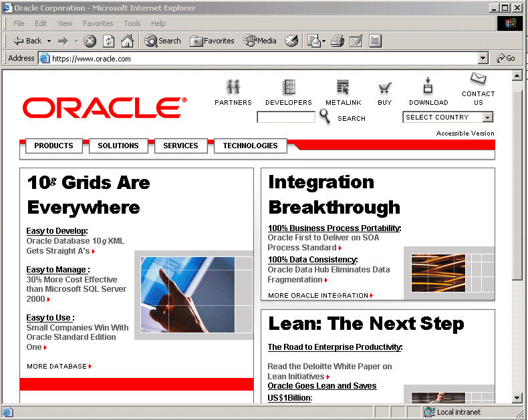528x420 pixels.
Task: Open the Accessible Version link
Action: pos(465,134)
